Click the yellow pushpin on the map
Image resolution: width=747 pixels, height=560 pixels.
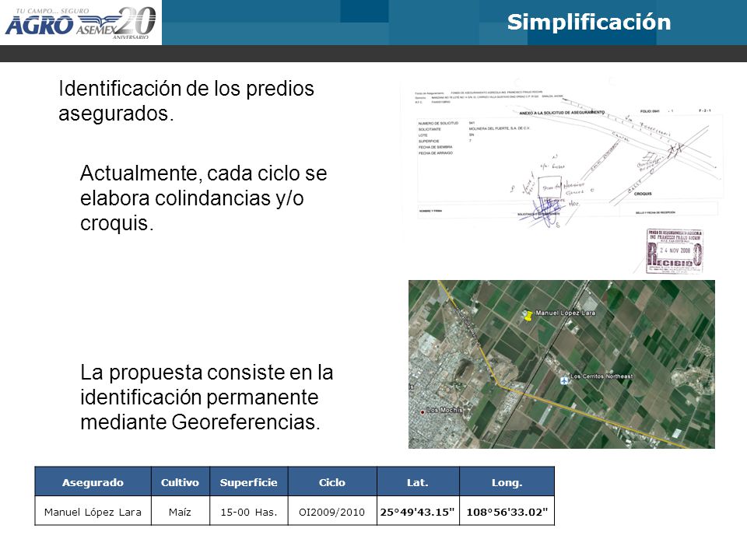[528, 316]
